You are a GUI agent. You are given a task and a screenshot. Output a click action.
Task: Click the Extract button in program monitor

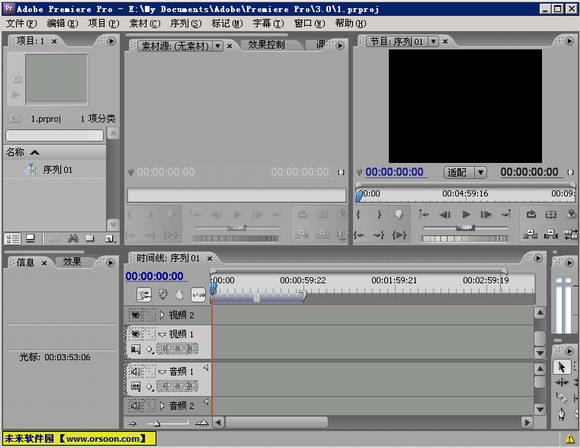(x=551, y=234)
